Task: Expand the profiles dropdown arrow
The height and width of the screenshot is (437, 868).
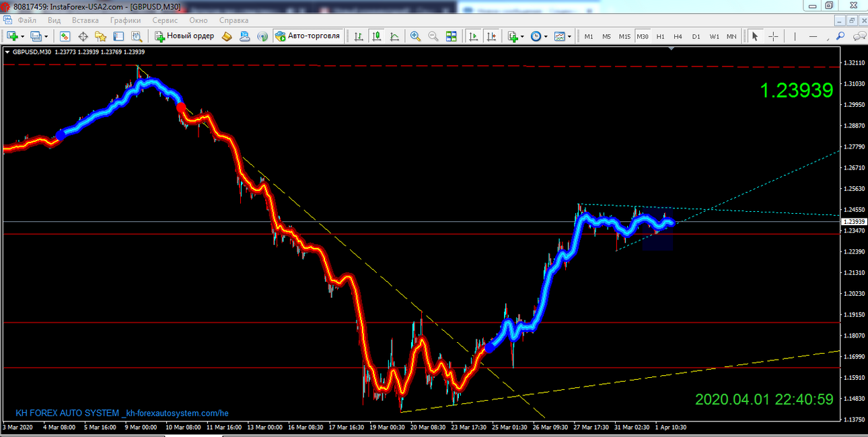Action: pos(45,36)
